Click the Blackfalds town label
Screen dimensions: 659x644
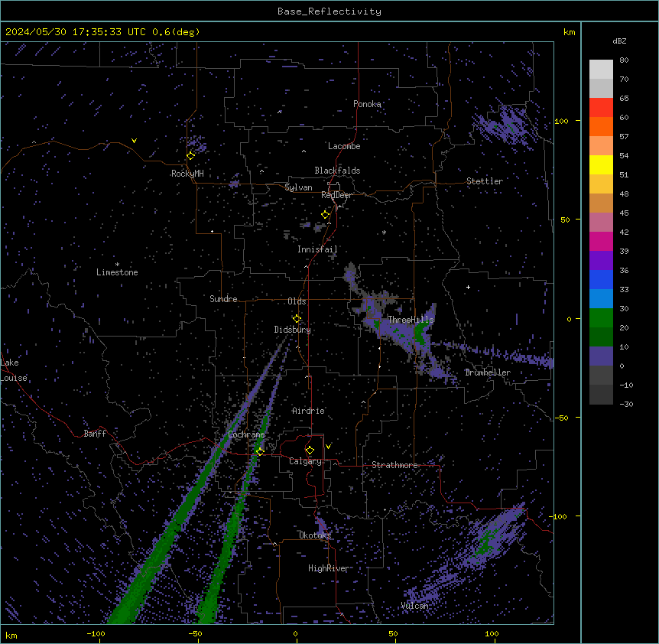pyautogui.click(x=337, y=171)
